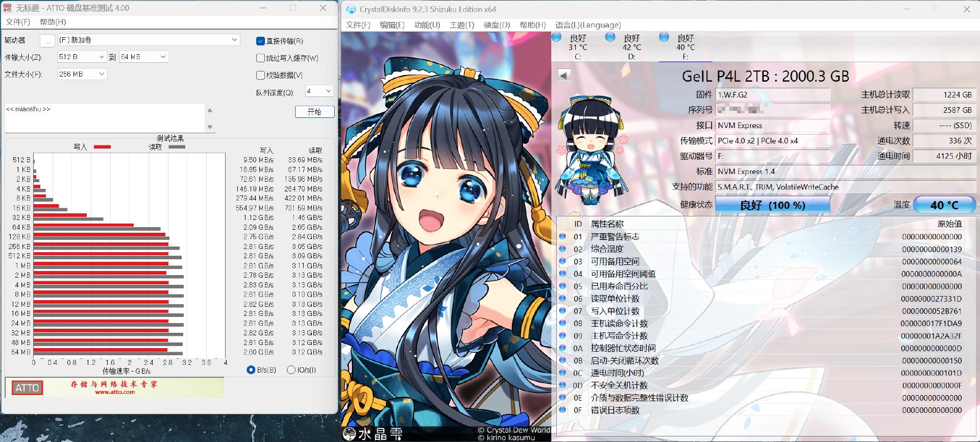This screenshot has height=442, width=980.
Task: Open the maximum transfer size dropdown 64 MB
Action: point(143,57)
